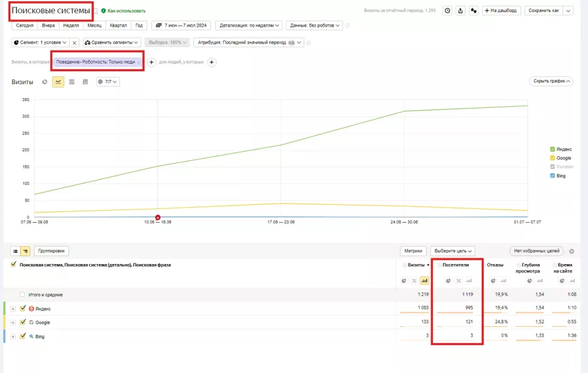Open the Метрики button
588x373 pixels.
click(x=413, y=251)
